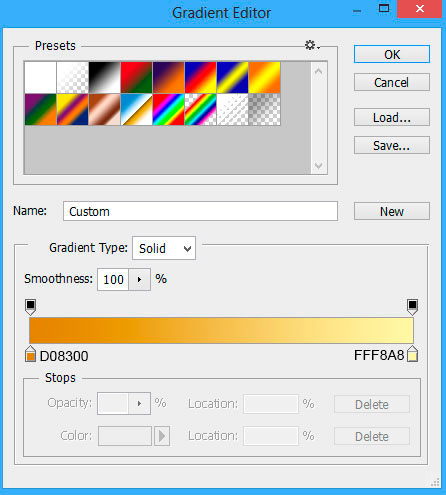Viewport: 446px width, 495px height.
Task: Choose the rainbow spectrum gradient preset
Action: click(168, 109)
